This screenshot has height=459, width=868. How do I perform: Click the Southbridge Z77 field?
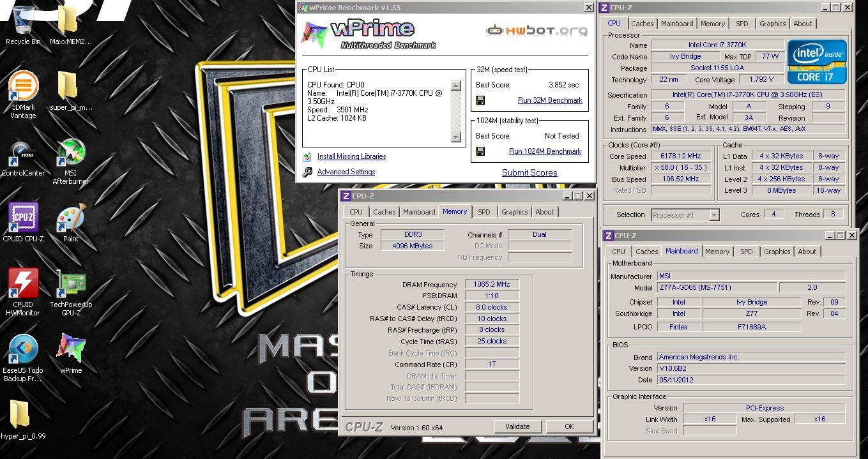point(752,313)
